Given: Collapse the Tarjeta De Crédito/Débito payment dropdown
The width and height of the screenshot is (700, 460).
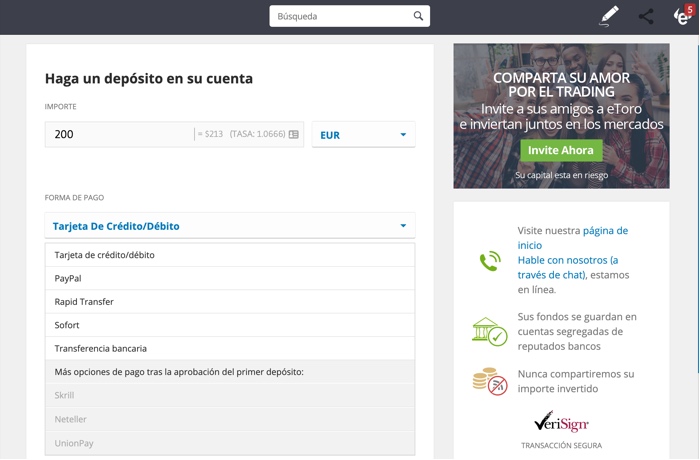Looking at the screenshot, I should tap(230, 226).
